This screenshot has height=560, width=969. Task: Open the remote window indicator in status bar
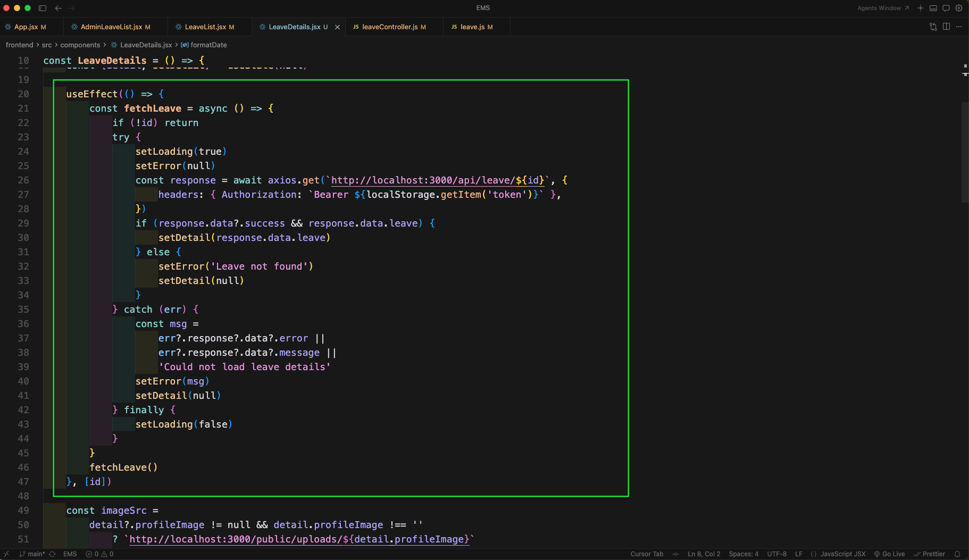pyautogui.click(x=6, y=554)
